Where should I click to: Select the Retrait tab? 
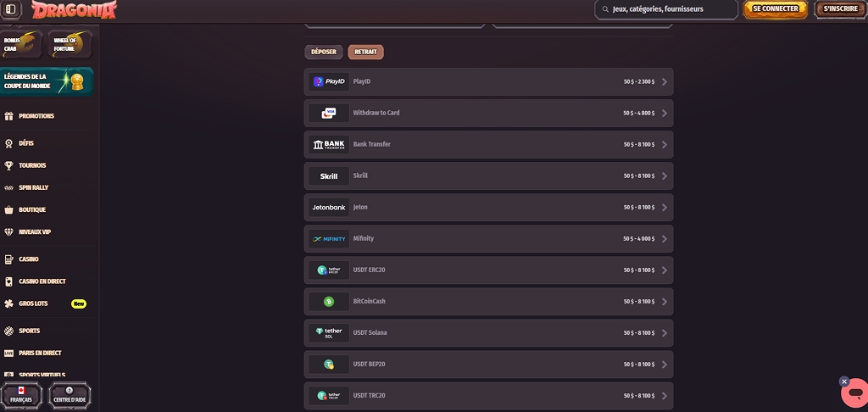(366, 52)
